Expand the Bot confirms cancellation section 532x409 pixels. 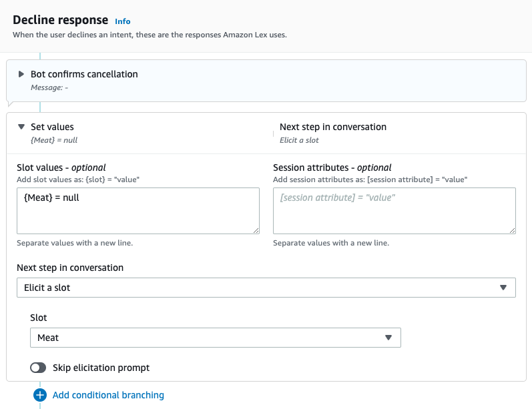[x=21, y=74]
